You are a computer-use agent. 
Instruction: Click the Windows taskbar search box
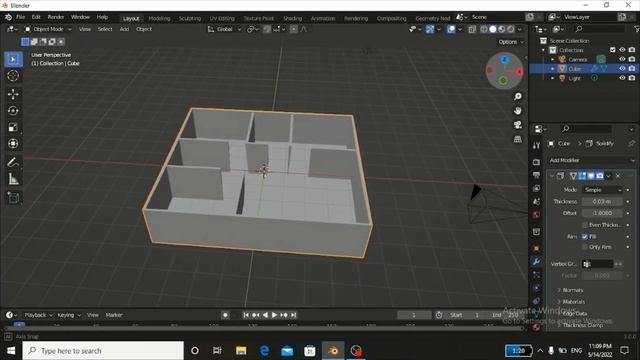(103, 351)
